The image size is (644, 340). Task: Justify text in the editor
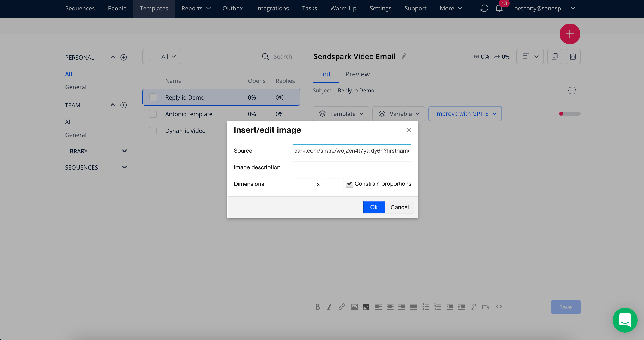413,307
